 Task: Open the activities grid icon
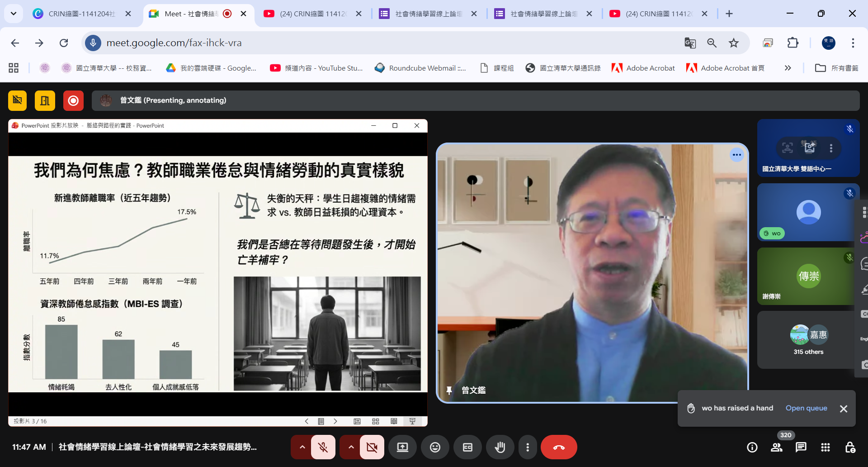pos(825,448)
